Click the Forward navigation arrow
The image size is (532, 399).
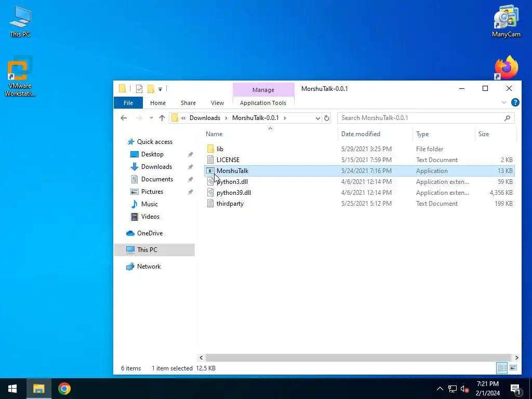coord(139,118)
